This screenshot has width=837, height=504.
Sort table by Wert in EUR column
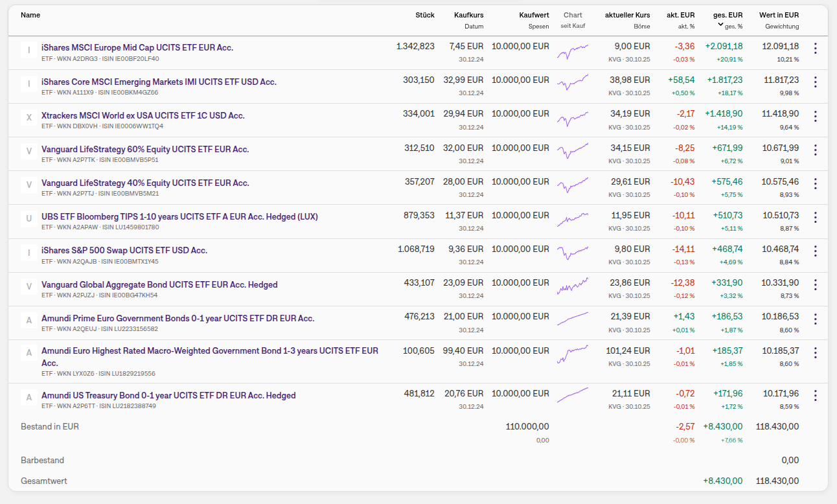coord(779,15)
